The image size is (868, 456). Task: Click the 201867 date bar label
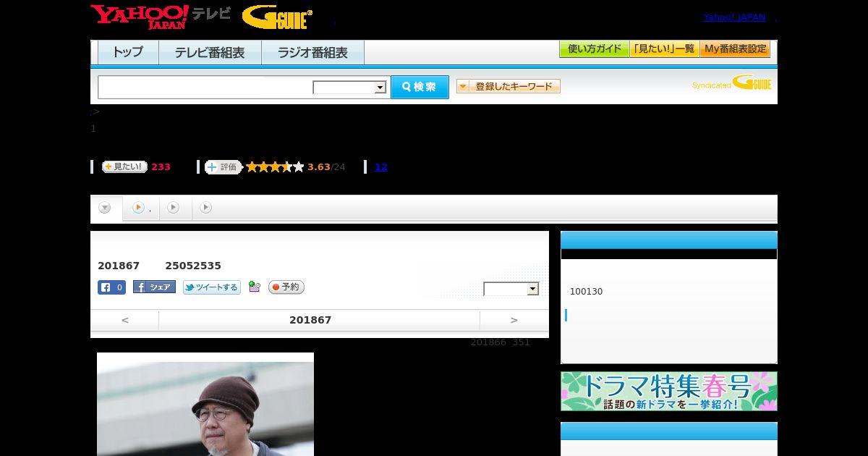point(310,320)
